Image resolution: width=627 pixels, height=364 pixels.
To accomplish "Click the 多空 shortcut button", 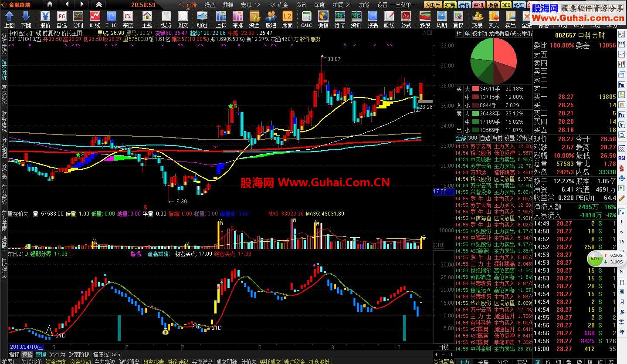I will tap(519, 5).
